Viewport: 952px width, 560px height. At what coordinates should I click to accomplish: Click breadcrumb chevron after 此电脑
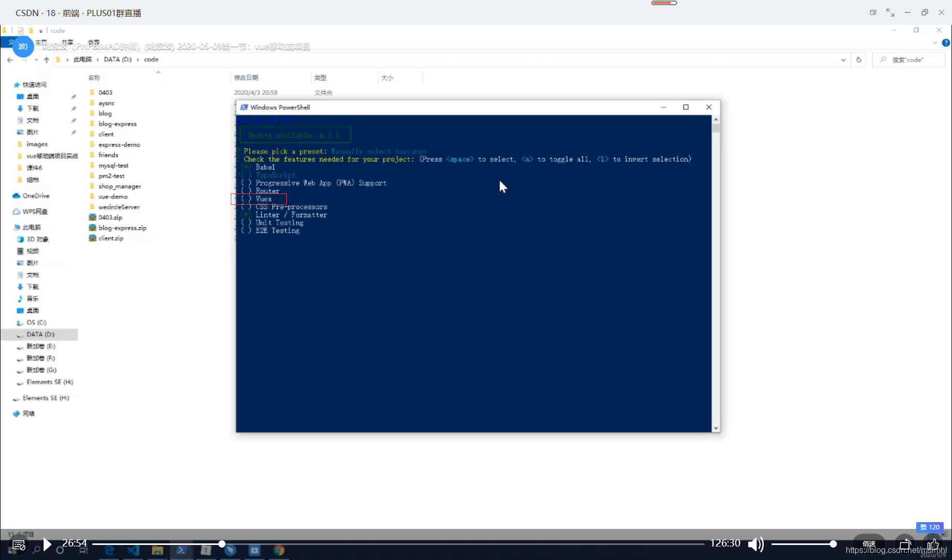click(97, 60)
